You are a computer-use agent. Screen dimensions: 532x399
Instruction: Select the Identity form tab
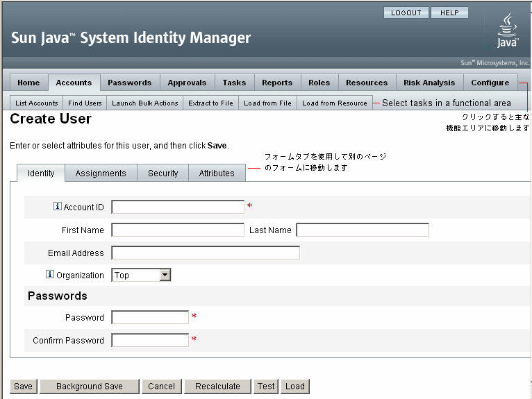click(41, 173)
